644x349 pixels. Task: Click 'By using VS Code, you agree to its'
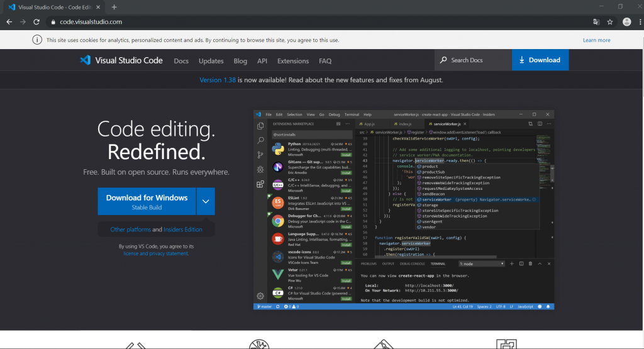[x=156, y=247]
